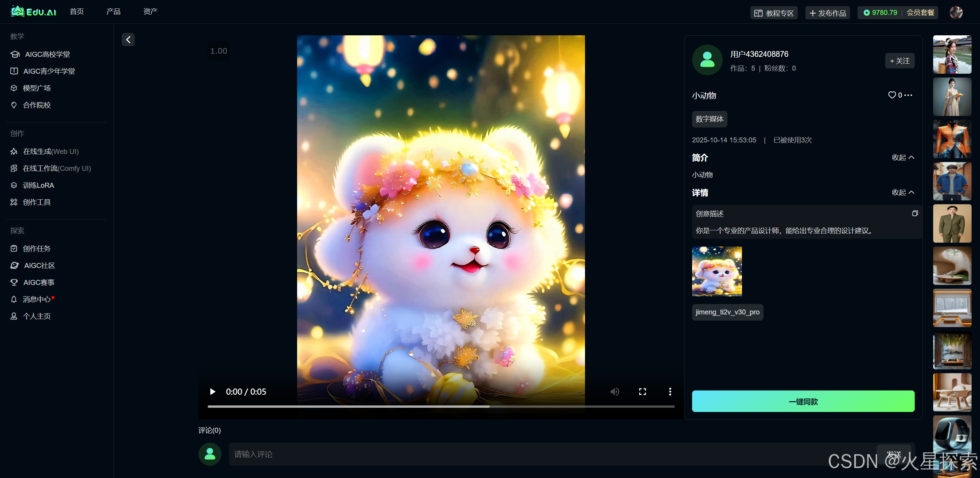980x478 pixels.
Task: Mute the video volume icon
Action: pyautogui.click(x=615, y=392)
